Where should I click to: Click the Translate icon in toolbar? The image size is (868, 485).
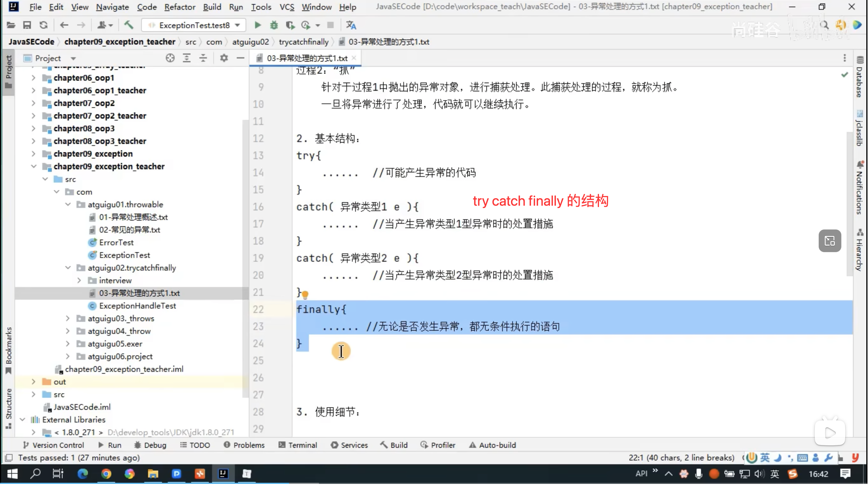point(351,25)
